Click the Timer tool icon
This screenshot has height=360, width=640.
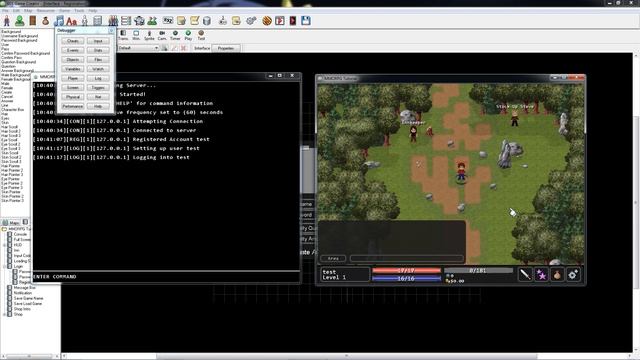click(x=175, y=35)
